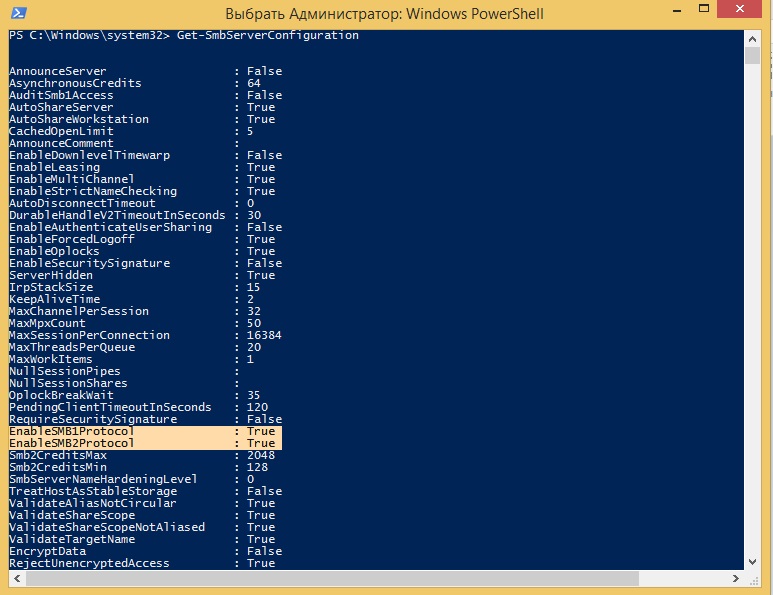The width and height of the screenshot is (773, 595).
Task: Minimize the PowerShell window
Action: [677, 10]
